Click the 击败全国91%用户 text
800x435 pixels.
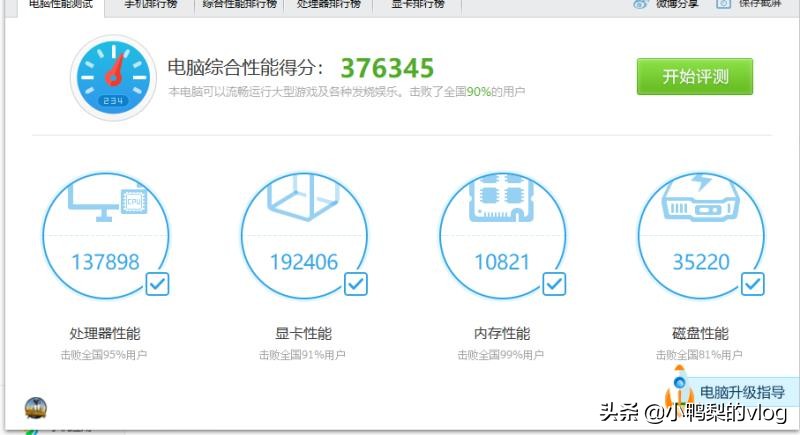pyautogui.click(x=302, y=354)
